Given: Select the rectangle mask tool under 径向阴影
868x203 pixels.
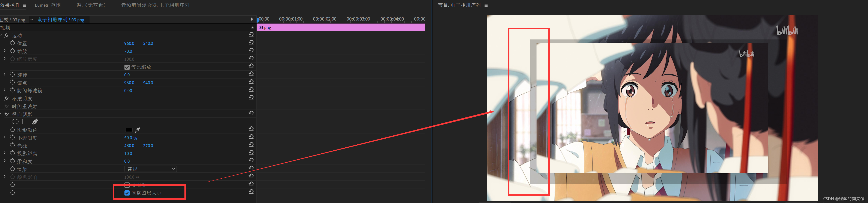Looking at the screenshot, I should tap(25, 122).
